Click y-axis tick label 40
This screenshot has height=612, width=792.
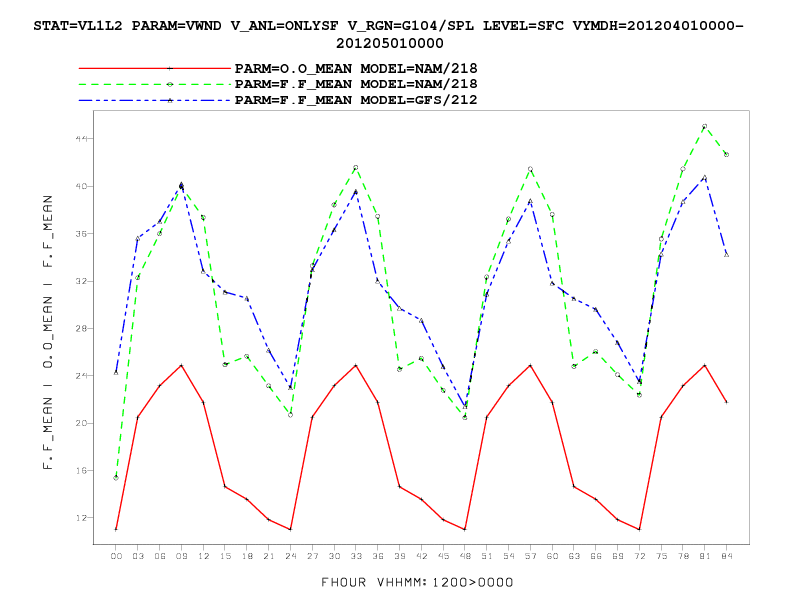(x=81, y=186)
